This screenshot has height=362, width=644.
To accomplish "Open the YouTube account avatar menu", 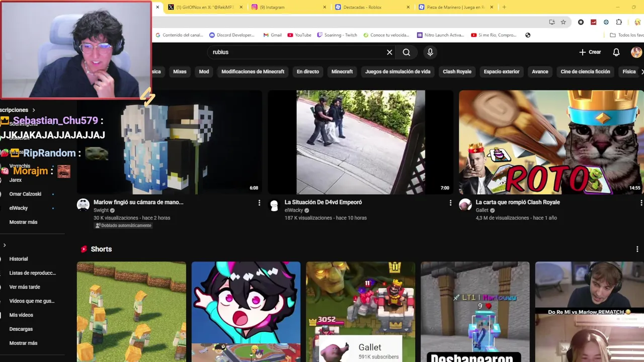I will point(636,52).
